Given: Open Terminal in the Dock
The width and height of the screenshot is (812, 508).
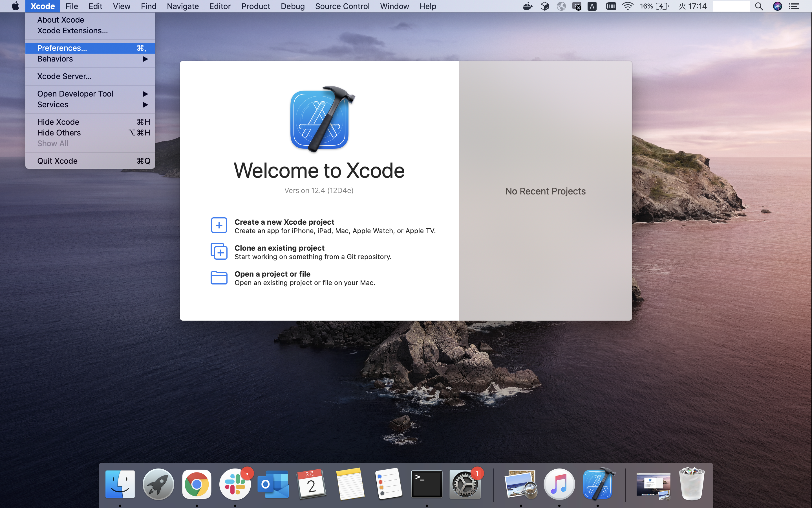Looking at the screenshot, I should point(427,484).
